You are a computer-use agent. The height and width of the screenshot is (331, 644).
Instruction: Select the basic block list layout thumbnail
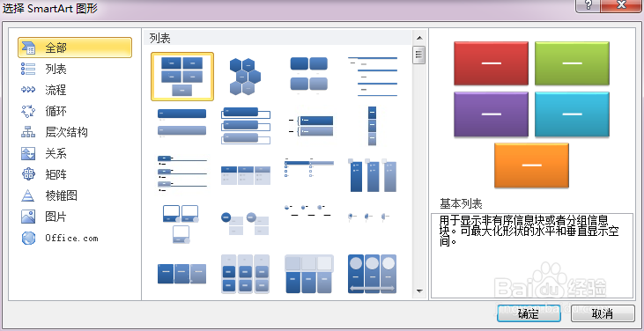pos(182,77)
